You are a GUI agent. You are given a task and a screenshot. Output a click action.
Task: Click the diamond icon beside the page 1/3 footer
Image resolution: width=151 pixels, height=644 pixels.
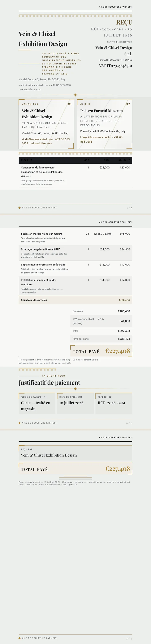(20, 207)
